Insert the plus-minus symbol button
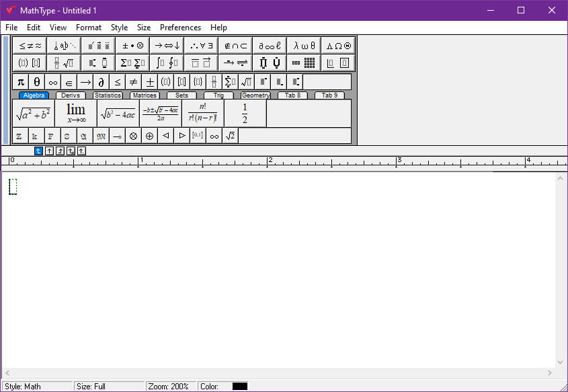568x392 pixels. pos(150,82)
